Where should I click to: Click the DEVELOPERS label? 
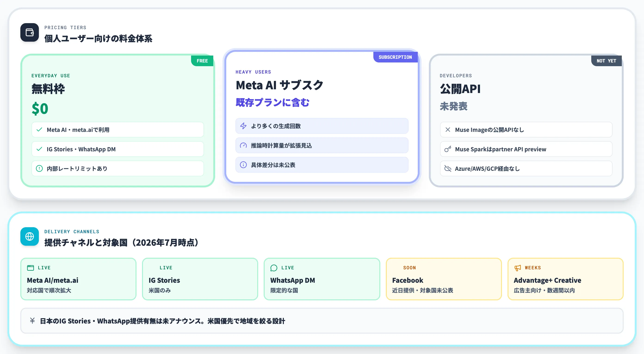coord(456,76)
